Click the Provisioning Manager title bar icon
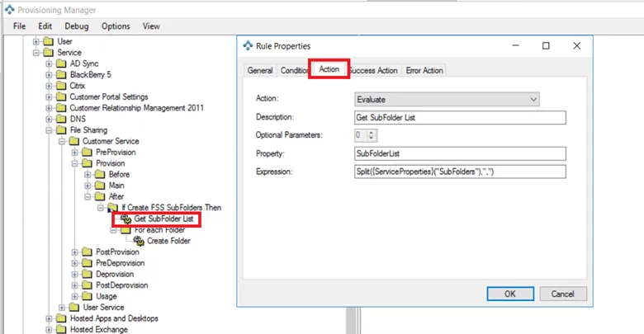The image size is (644, 334). pyautogui.click(x=9, y=9)
